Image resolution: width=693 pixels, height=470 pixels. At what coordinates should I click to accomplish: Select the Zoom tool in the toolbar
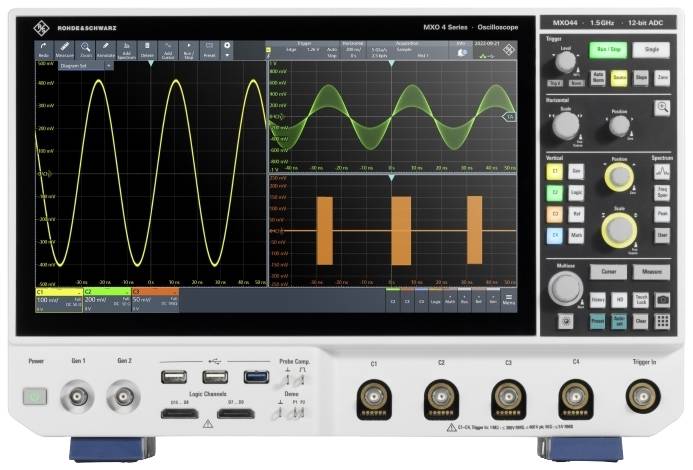[86, 49]
